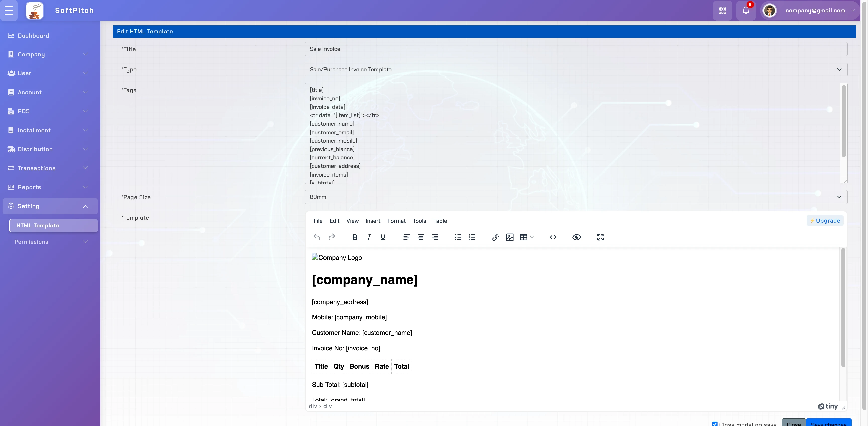
Task: Open the Type dropdown
Action: (x=575, y=69)
